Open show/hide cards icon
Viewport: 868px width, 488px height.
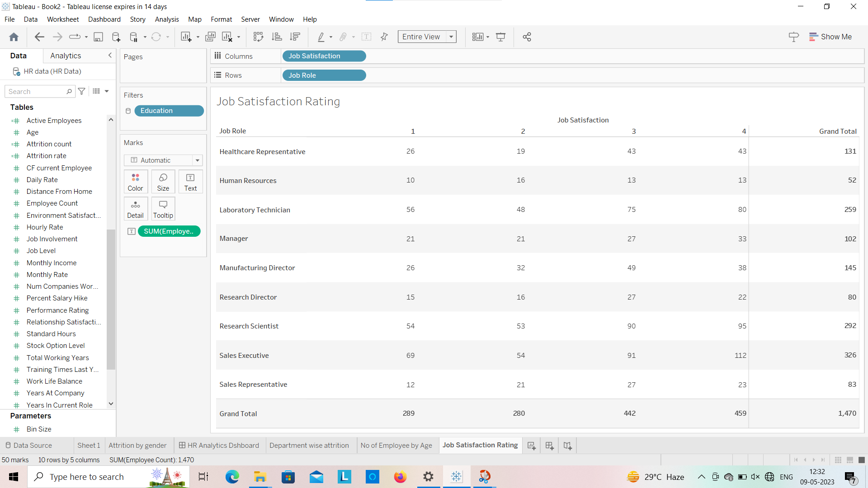pos(478,37)
